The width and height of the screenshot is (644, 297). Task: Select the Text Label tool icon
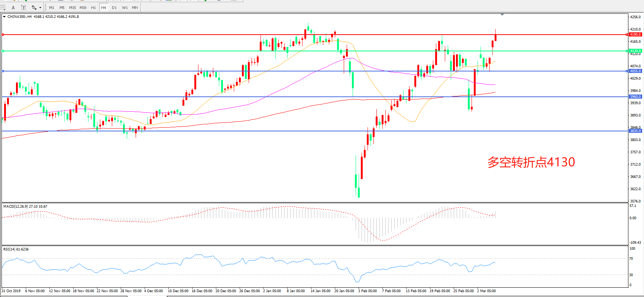(x=23, y=7)
